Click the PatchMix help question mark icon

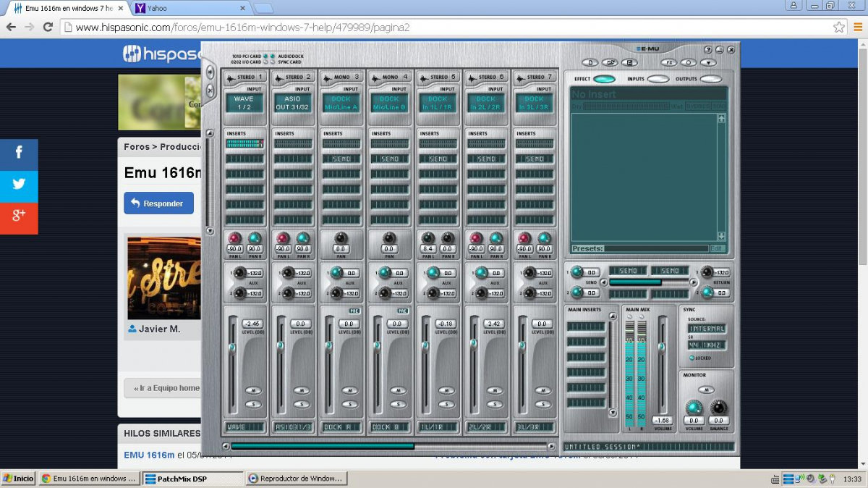(708, 49)
